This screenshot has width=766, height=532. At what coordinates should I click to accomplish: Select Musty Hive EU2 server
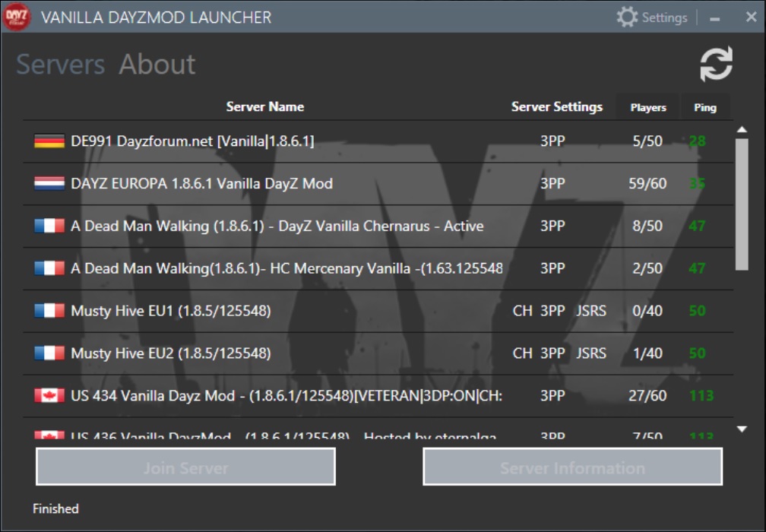point(378,353)
